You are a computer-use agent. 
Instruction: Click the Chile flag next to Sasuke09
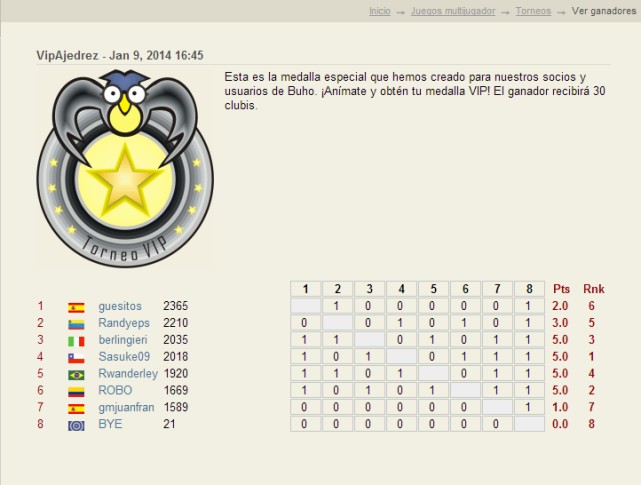point(76,358)
